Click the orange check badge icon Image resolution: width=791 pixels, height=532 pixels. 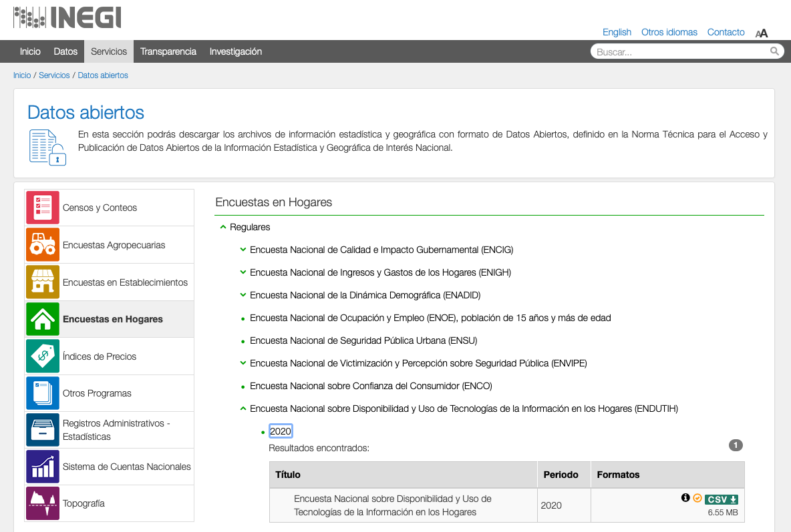(x=697, y=498)
